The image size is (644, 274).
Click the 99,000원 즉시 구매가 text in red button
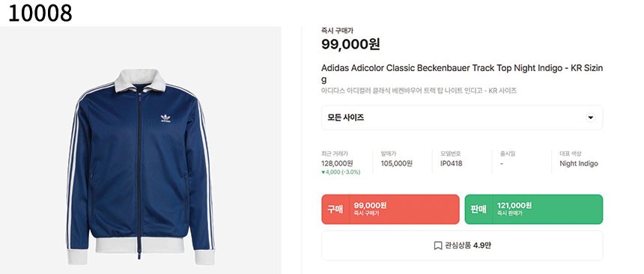[370, 209]
